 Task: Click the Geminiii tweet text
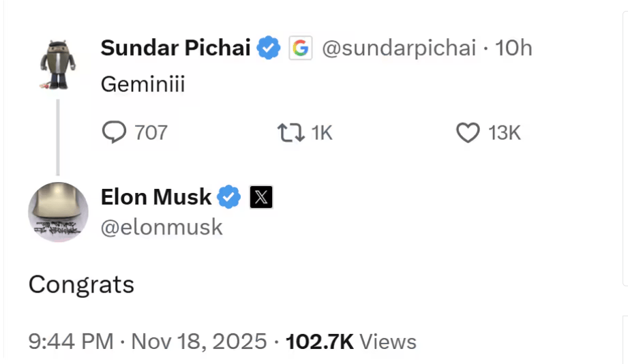pyautogui.click(x=143, y=85)
